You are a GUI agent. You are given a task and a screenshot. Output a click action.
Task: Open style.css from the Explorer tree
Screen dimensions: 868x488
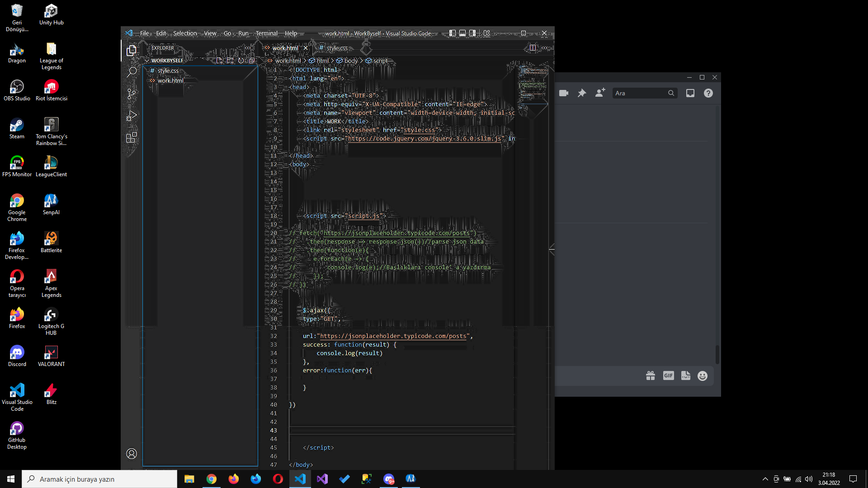(x=168, y=70)
